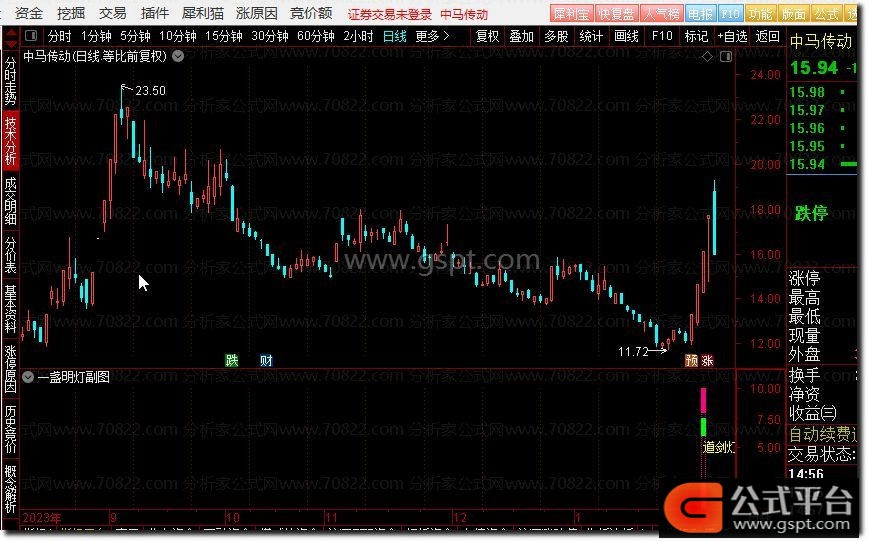This screenshot has width=869, height=541.
Task: Click the green 跌停 label
Action: (x=811, y=213)
